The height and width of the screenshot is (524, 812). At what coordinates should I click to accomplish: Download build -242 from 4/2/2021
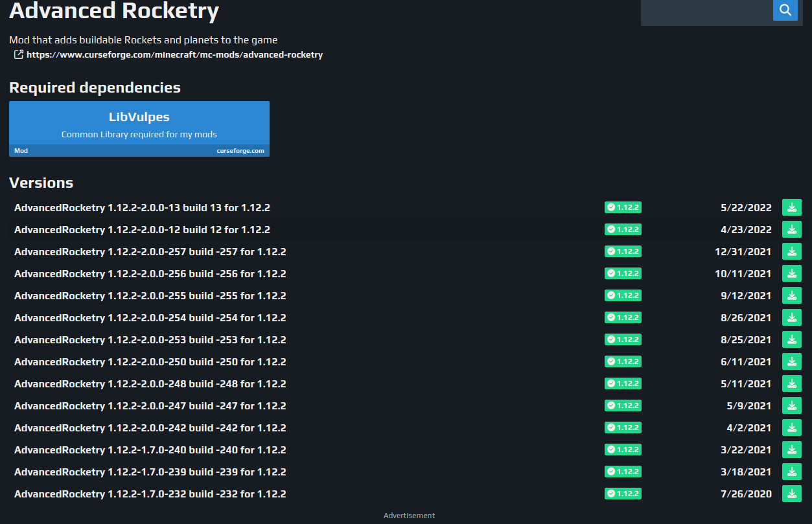tap(792, 427)
